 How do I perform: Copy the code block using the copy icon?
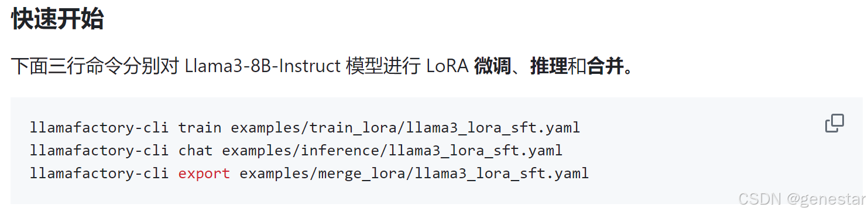coord(834,124)
